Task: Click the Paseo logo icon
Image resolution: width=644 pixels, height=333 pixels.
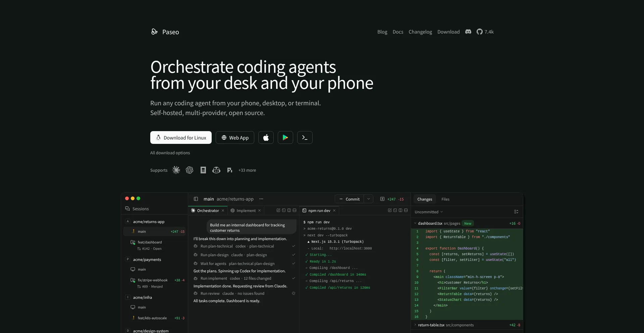Action: [x=154, y=32]
